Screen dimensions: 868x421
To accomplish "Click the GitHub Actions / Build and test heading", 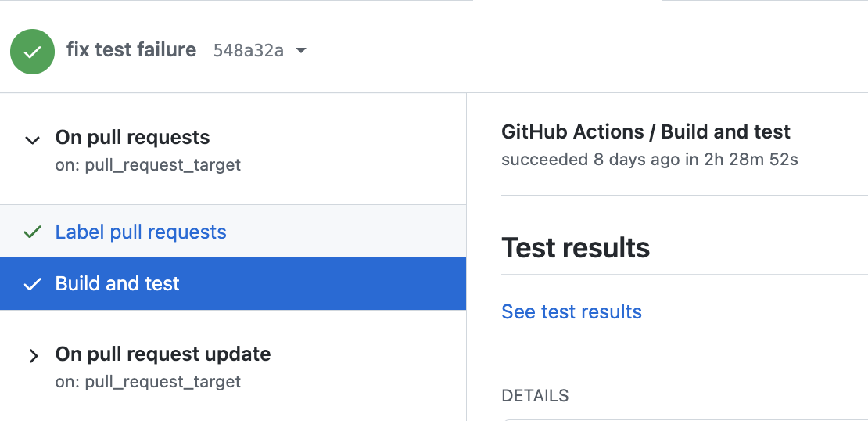I will 646,131.
